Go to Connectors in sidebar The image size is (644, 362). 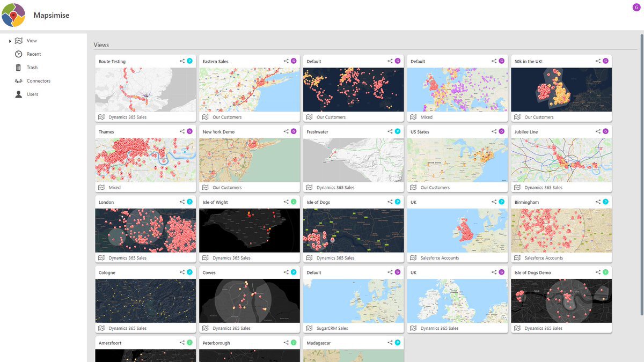click(x=38, y=81)
